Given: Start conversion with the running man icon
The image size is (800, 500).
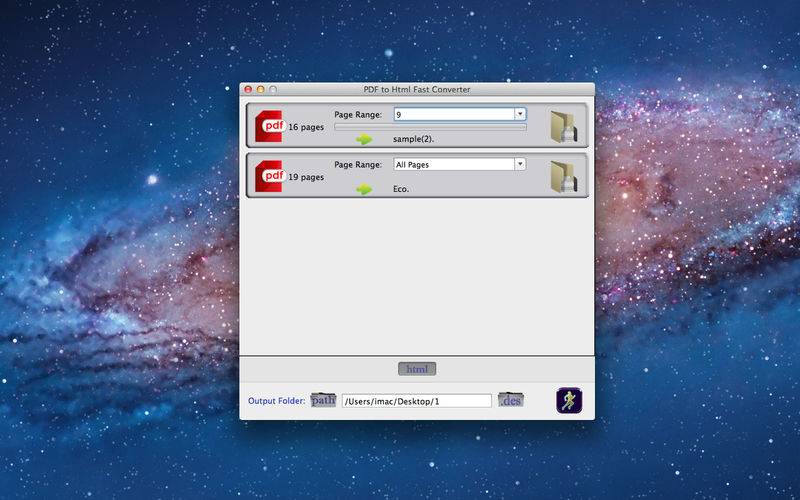Looking at the screenshot, I should coord(569,401).
